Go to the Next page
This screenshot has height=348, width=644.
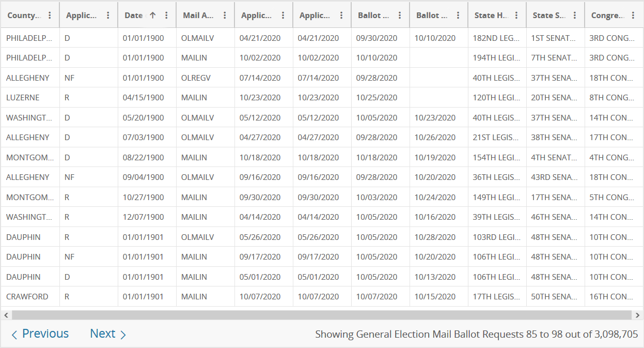click(108, 334)
